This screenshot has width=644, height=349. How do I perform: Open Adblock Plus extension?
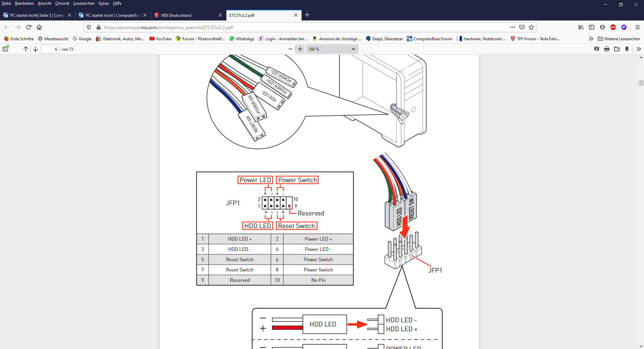tap(613, 27)
